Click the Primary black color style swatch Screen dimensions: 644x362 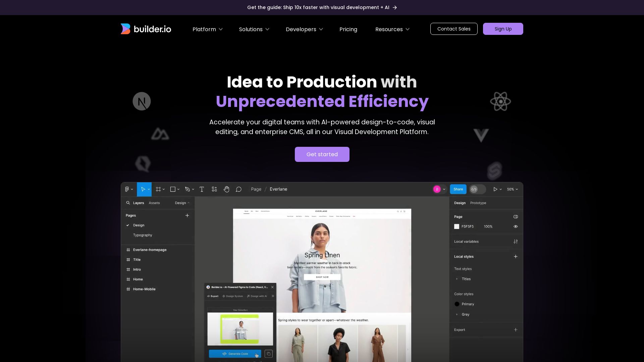point(457,304)
